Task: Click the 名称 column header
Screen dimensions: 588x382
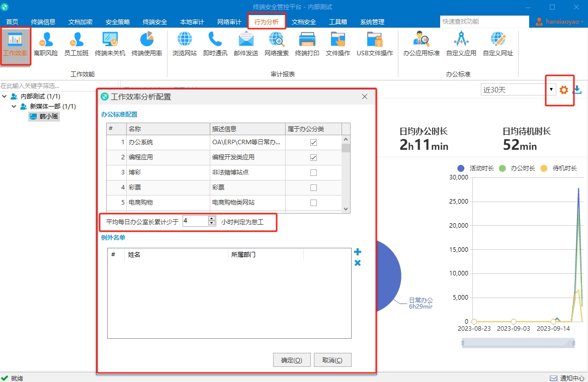Action: pos(168,129)
